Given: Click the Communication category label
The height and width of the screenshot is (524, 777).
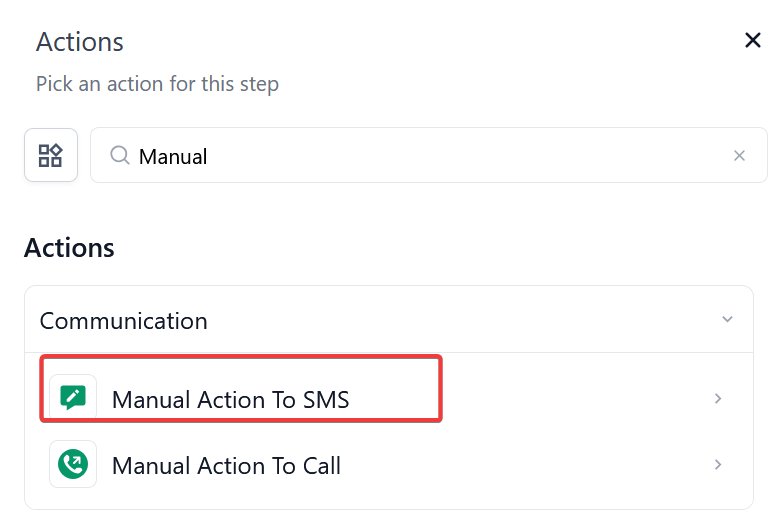Looking at the screenshot, I should click(124, 321).
